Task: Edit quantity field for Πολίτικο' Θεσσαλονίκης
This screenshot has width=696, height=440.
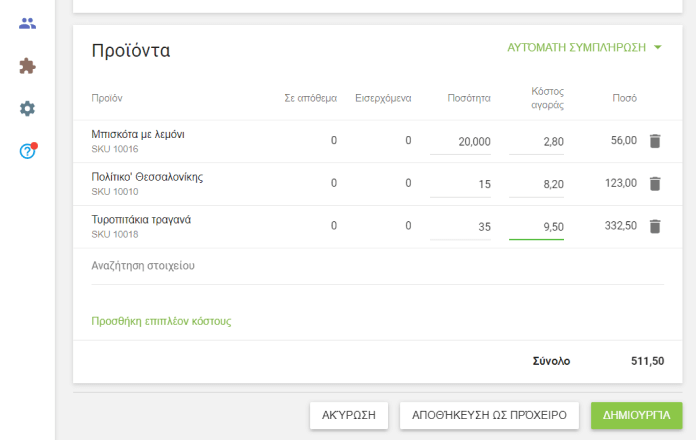Action: (461, 185)
